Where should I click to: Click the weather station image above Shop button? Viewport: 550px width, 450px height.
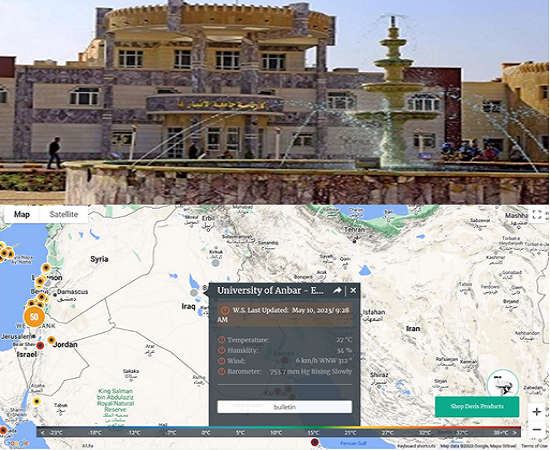pos(503,384)
